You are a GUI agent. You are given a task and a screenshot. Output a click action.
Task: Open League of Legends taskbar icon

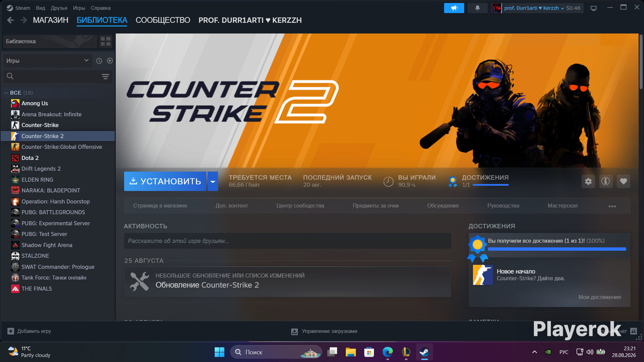click(x=406, y=352)
